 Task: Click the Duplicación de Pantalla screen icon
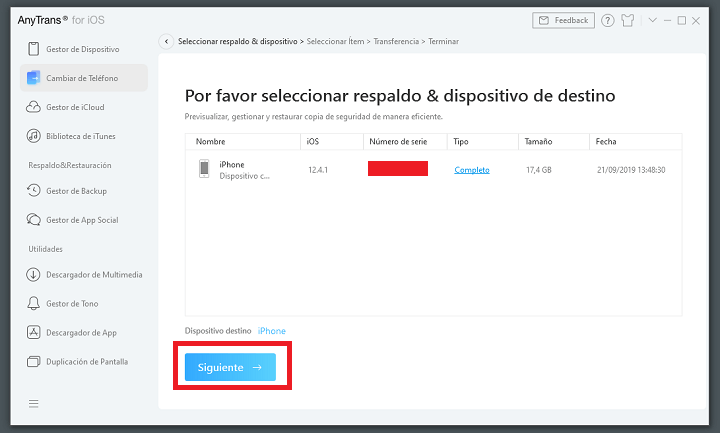[34, 361]
